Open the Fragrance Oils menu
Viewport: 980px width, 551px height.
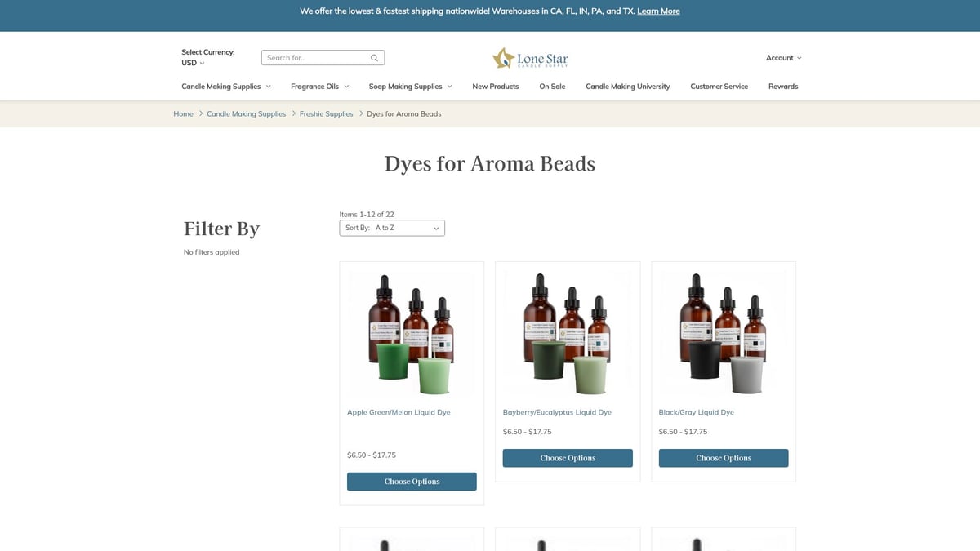[319, 87]
